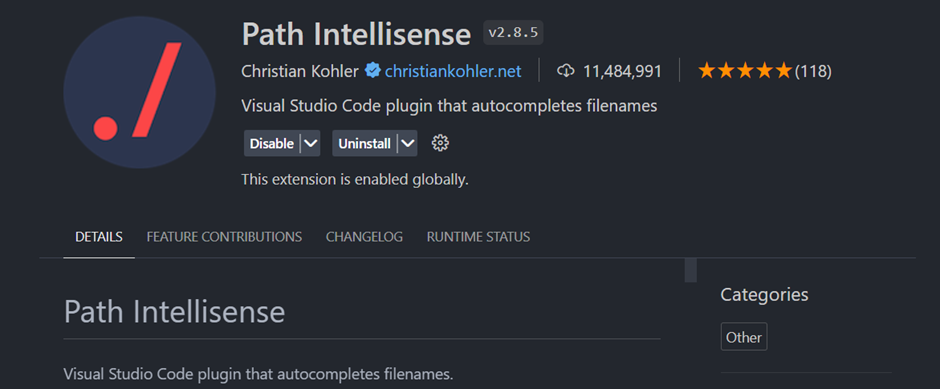
Task: Expand the Disable dropdown arrow
Action: tap(310, 143)
